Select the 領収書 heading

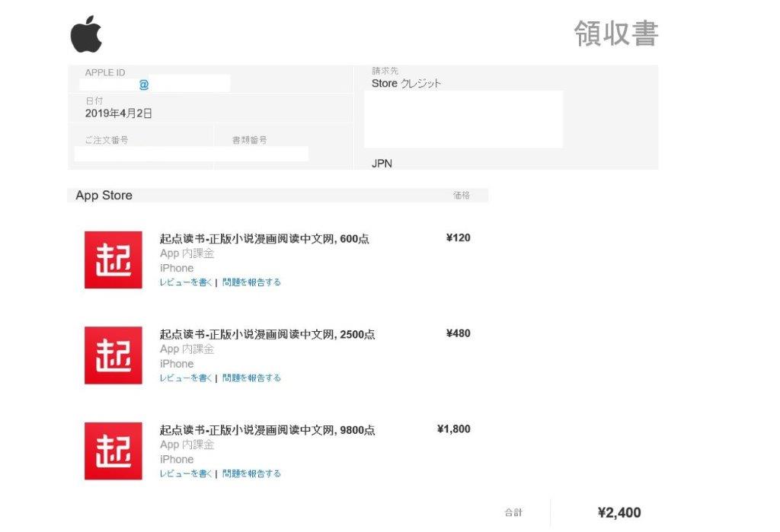coord(615,33)
